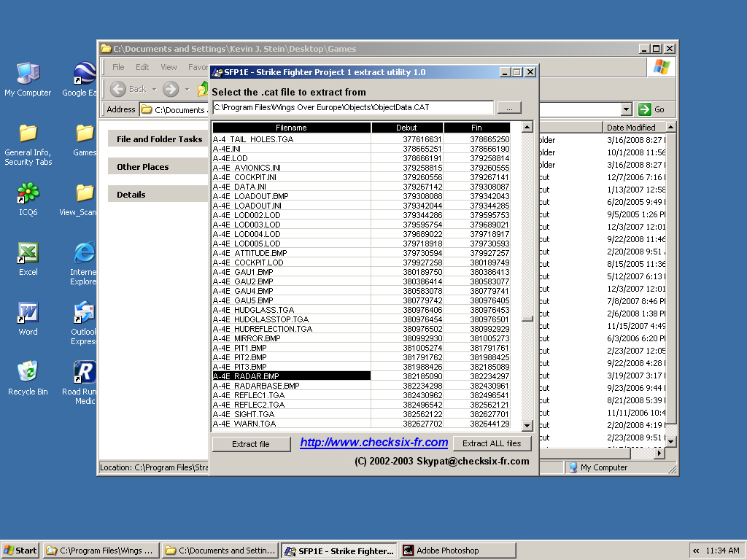
Task: Expand the Explorer address bar dropdown
Action: 627,109
